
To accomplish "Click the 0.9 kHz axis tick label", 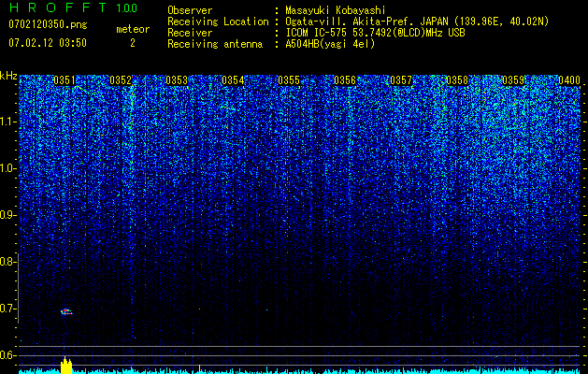I will [x=8, y=215].
